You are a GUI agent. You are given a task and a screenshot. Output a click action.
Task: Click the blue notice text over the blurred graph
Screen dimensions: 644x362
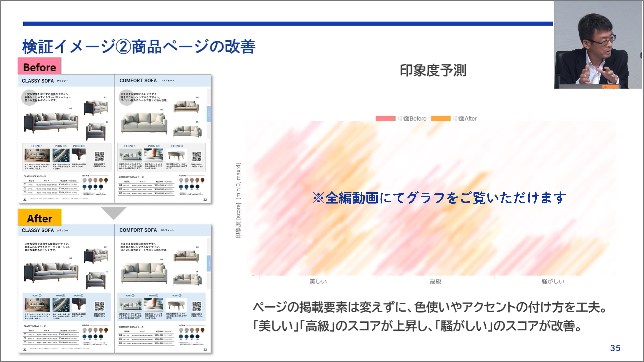pos(439,198)
